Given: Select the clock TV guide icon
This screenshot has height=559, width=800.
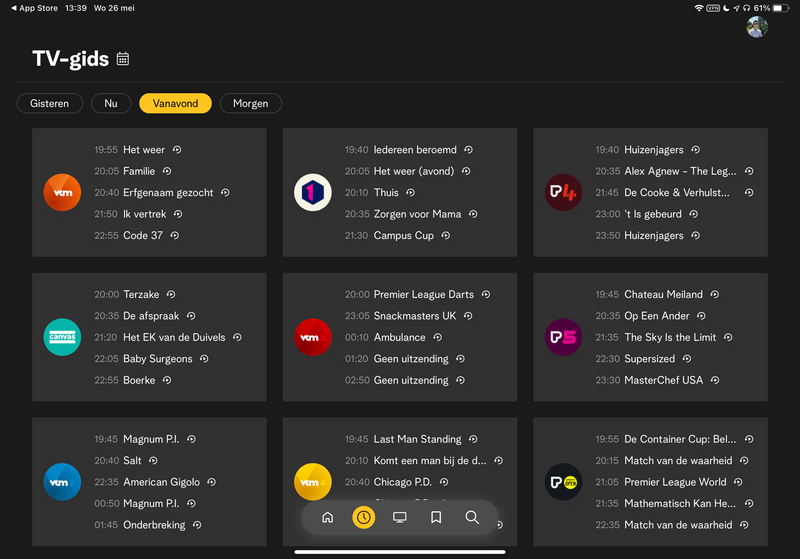Looking at the screenshot, I should click(363, 517).
